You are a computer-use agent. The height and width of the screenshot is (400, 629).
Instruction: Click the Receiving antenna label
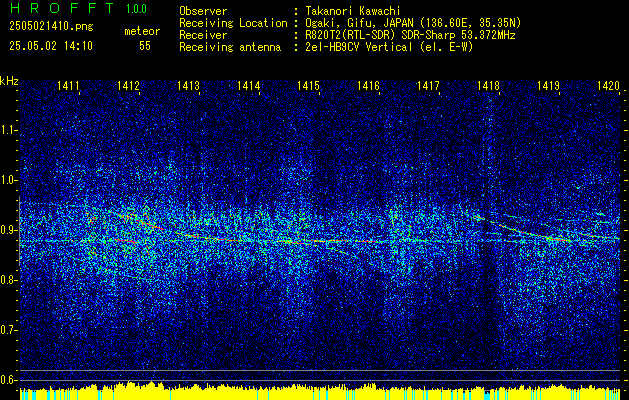(230, 47)
